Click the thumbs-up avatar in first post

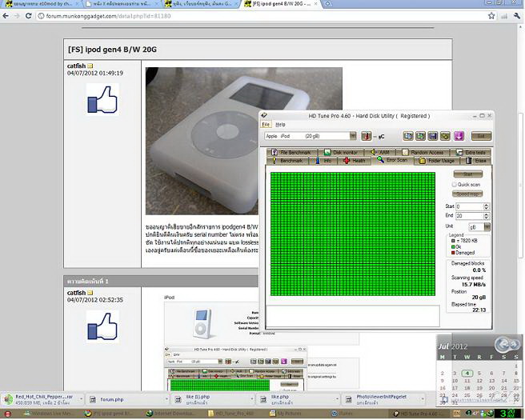pyautogui.click(x=102, y=100)
